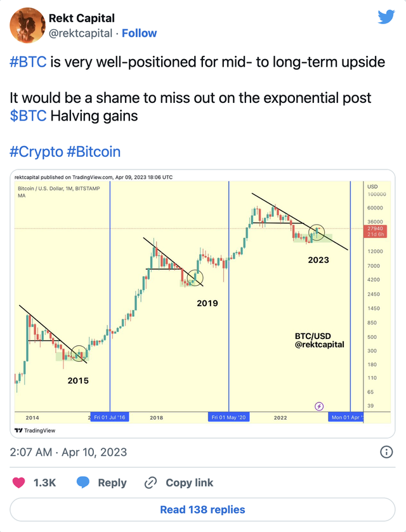The width and height of the screenshot is (406, 532).
Task: Click the TradingView logo in chart
Action: click(x=35, y=430)
